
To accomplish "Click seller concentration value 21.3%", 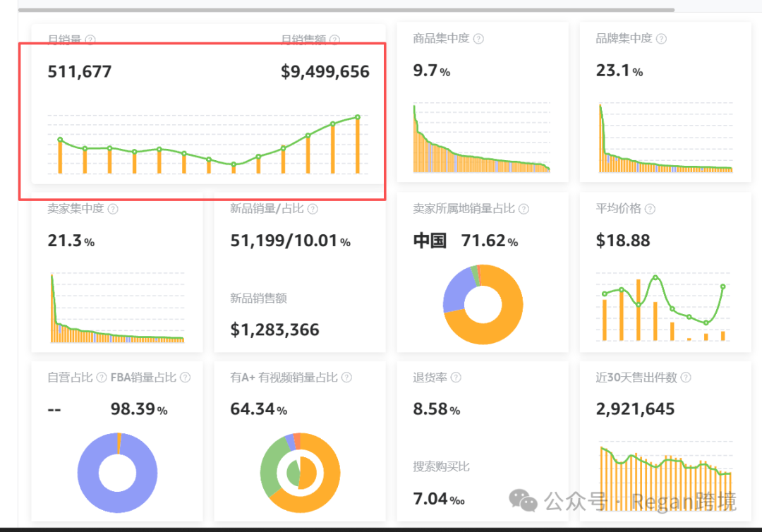I will click(x=71, y=241).
